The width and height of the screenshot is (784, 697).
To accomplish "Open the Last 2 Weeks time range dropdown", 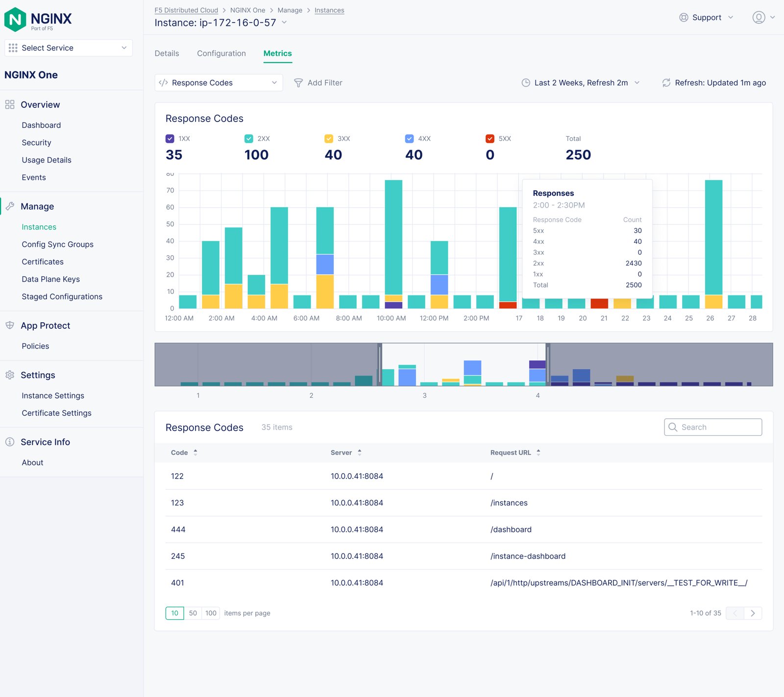I will tap(581, 83).
